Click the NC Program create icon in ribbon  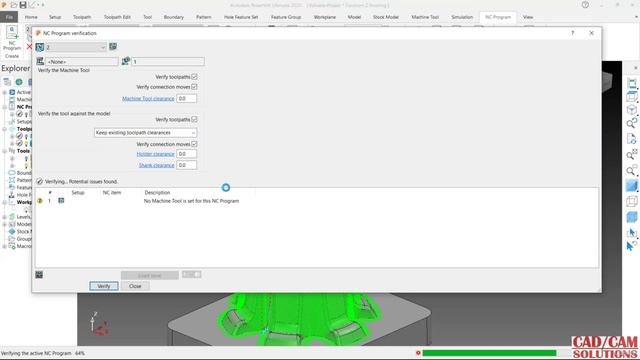(12, 33)
